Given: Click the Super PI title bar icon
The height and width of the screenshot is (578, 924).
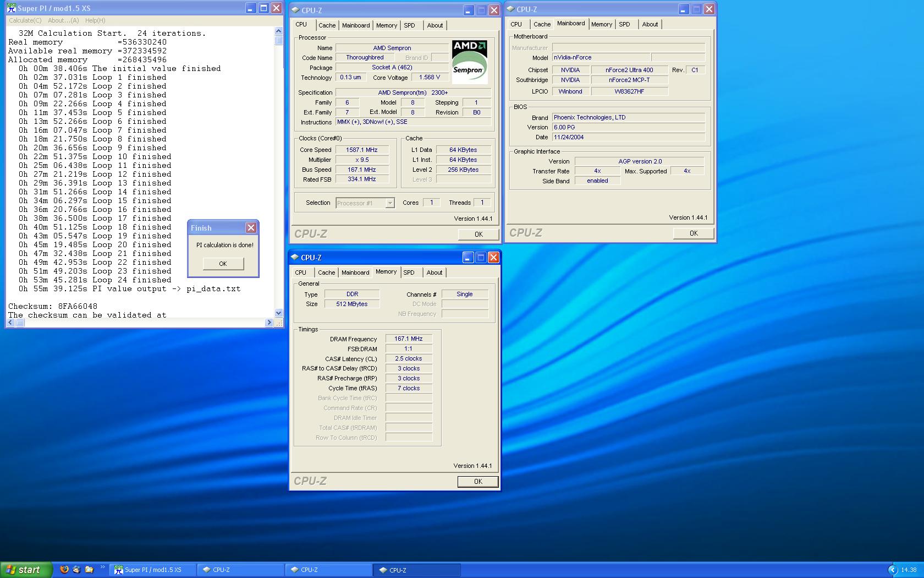Looking at the screenshot, I should (x=11, y=8).
